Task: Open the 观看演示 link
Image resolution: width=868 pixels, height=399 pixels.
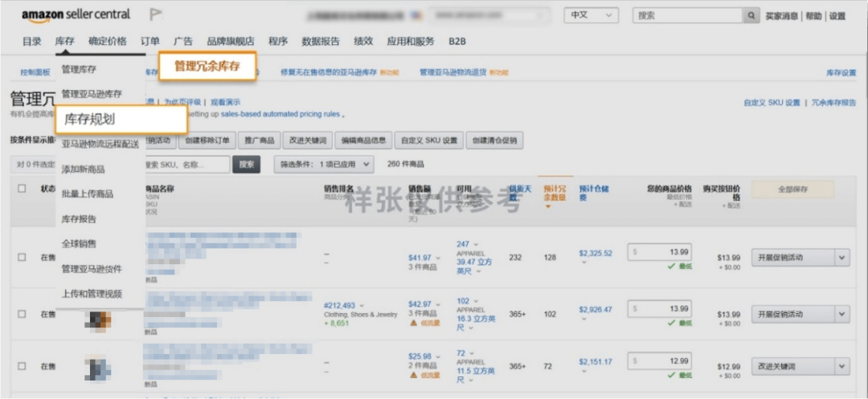Action: coord(225,102)
